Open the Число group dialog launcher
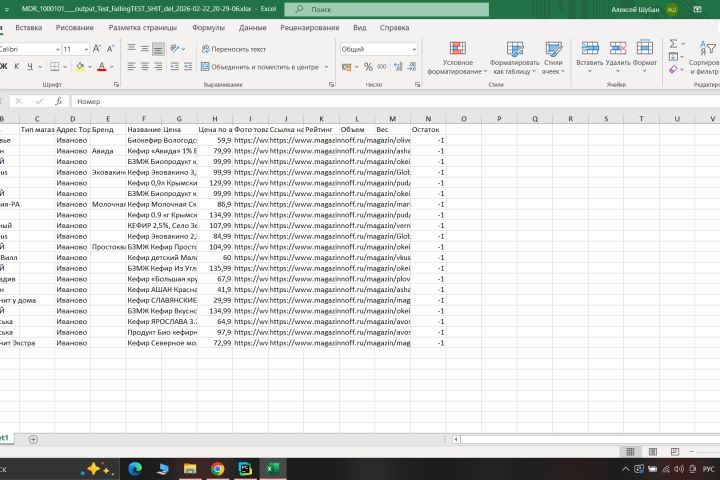 pyautogui.click(x=417, y=85)
